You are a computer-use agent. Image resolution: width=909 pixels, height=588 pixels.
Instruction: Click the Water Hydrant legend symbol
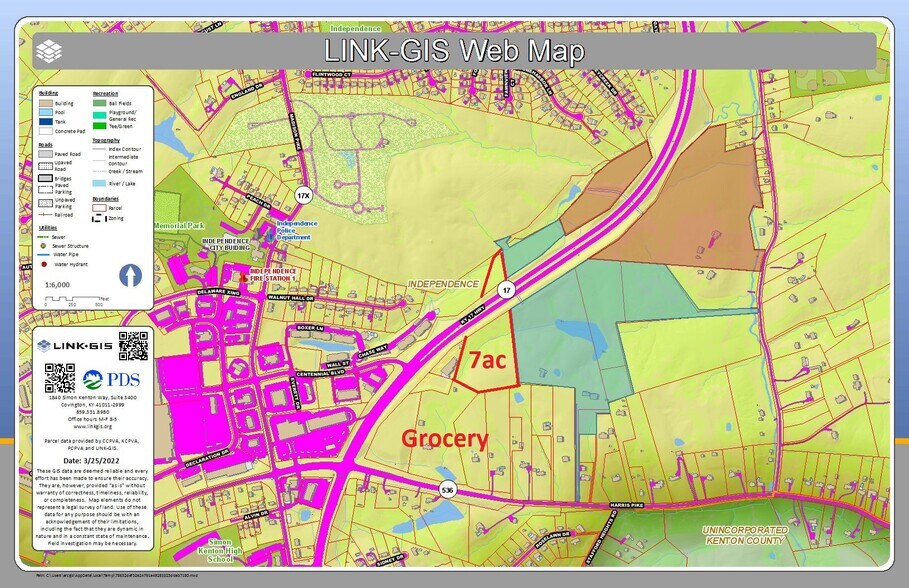(x=45, y=266)
